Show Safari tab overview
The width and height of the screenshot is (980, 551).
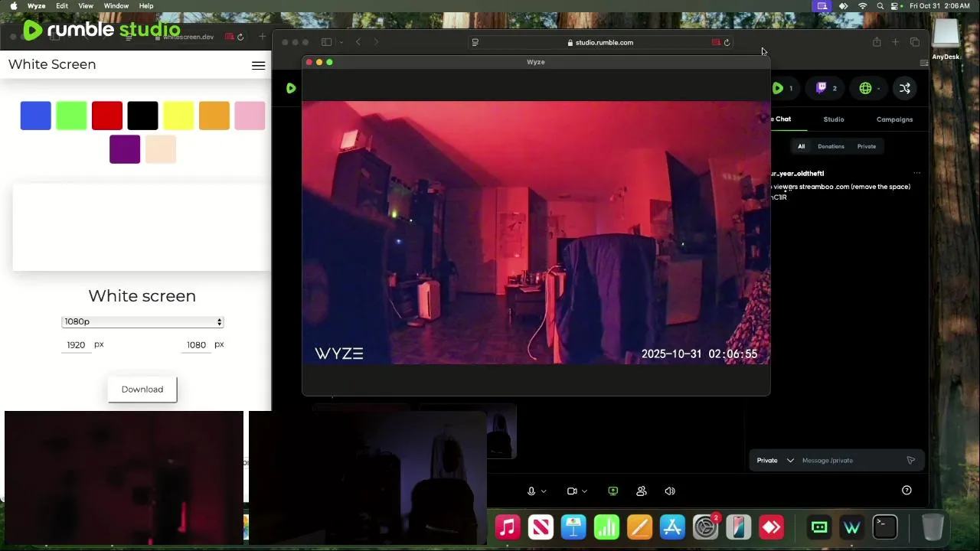pos(914,42)
